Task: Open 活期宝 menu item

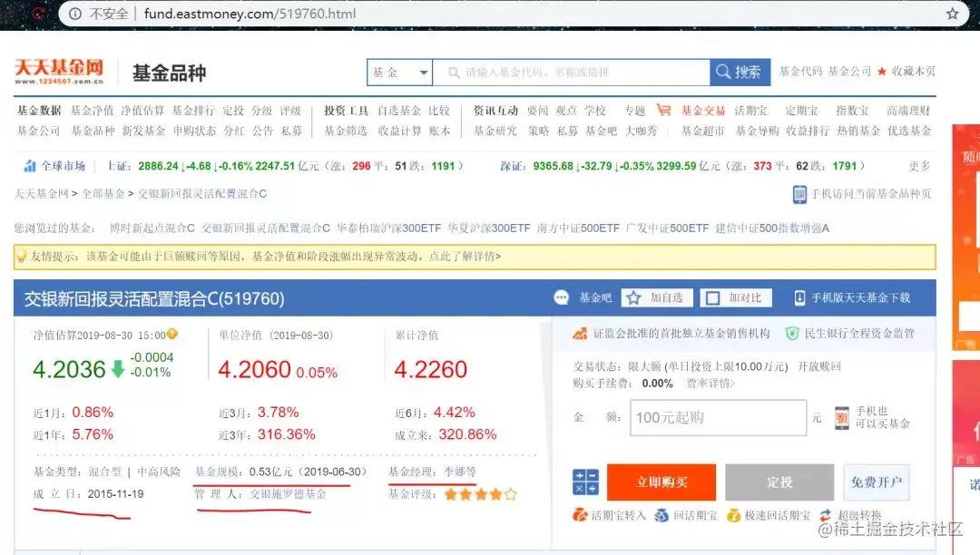Action: [750, 111]
